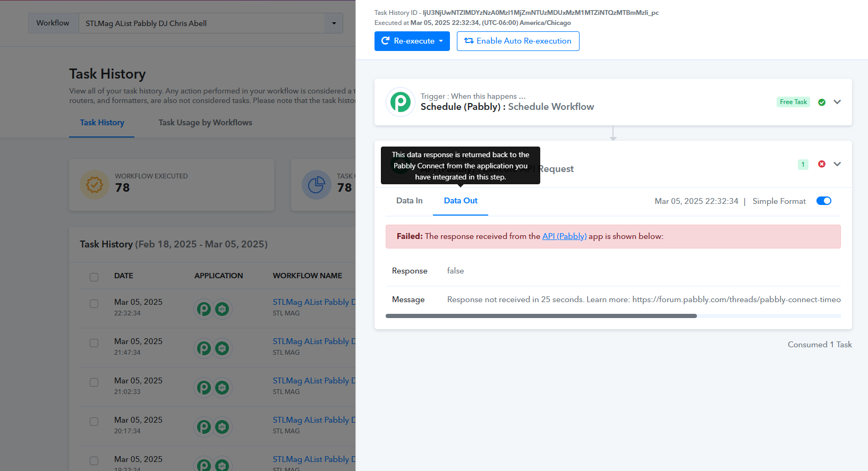Select the checkbox for the 20:17:34 task row
The width and height of the screenshot is (868, 471).
click(x=94, y=422)
